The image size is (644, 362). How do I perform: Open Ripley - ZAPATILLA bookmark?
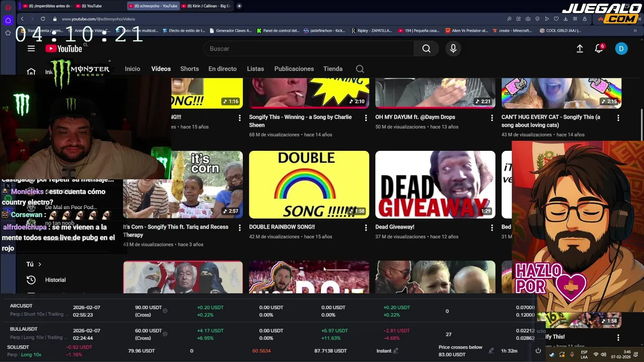371,31
